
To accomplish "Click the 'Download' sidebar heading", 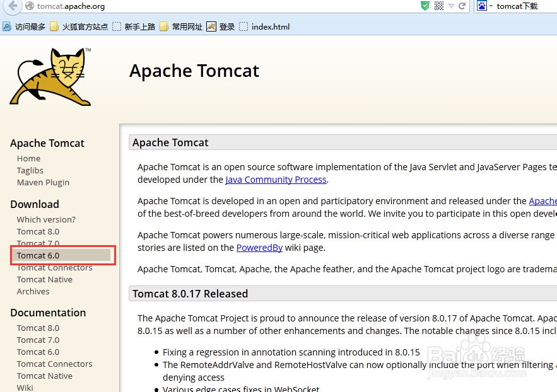I will tap(35, 204).
